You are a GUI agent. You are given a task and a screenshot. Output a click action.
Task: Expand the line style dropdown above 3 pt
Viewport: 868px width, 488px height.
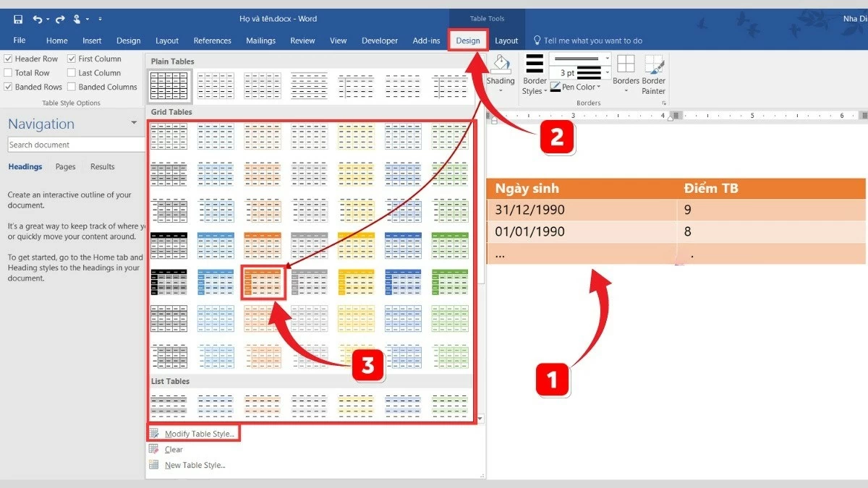606,59
